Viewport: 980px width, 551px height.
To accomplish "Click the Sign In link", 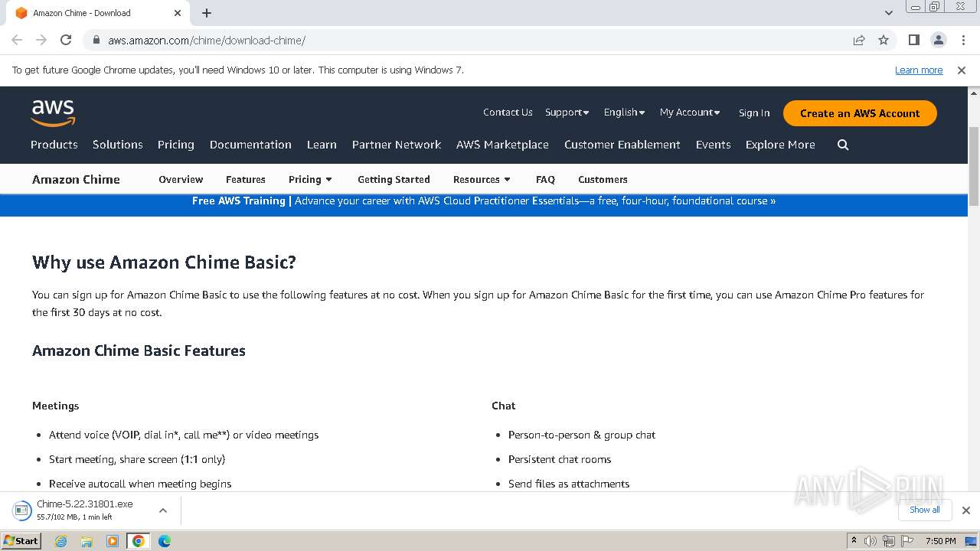I will tap(754, 113).
